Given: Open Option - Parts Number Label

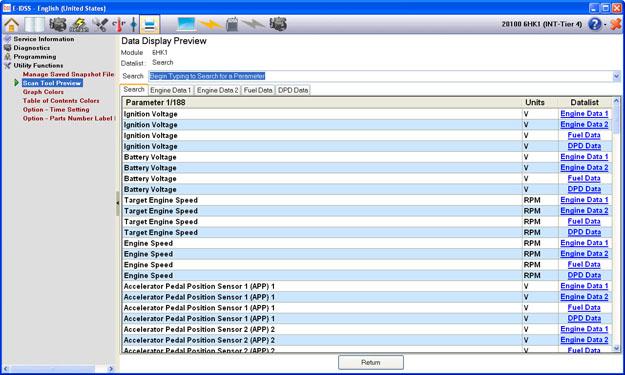Looking at the screenshot, I should click(x=69, y=118).
